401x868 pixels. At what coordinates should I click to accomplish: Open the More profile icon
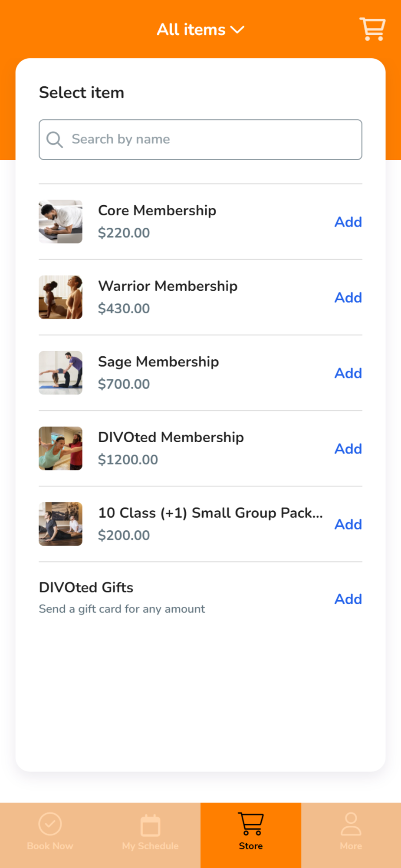coord(351,824)
